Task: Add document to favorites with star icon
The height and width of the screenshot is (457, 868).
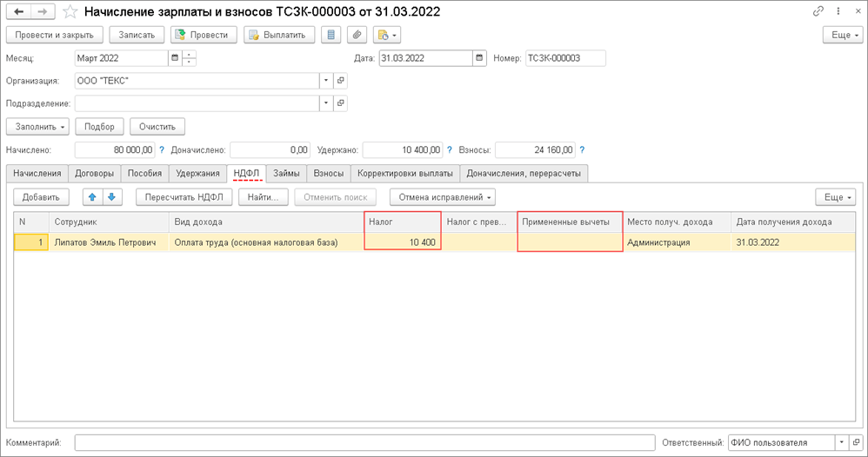Action: pyautogui.click(x=70, y=11)
